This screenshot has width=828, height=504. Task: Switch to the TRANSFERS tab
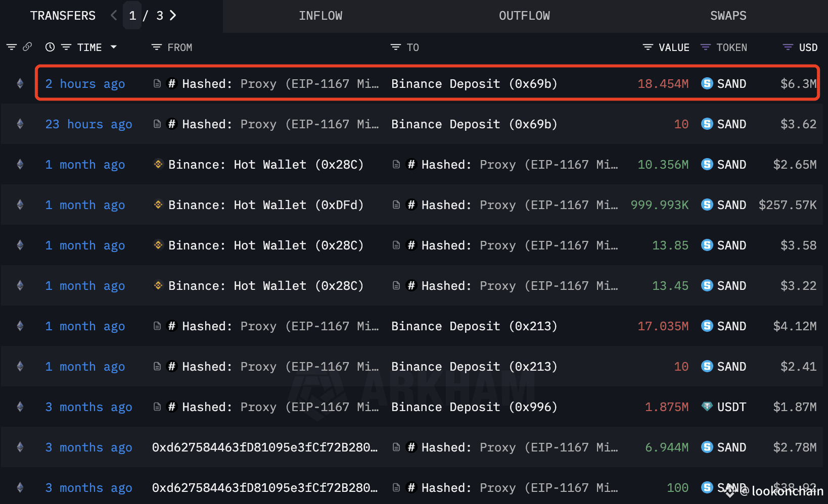(63, 16)
